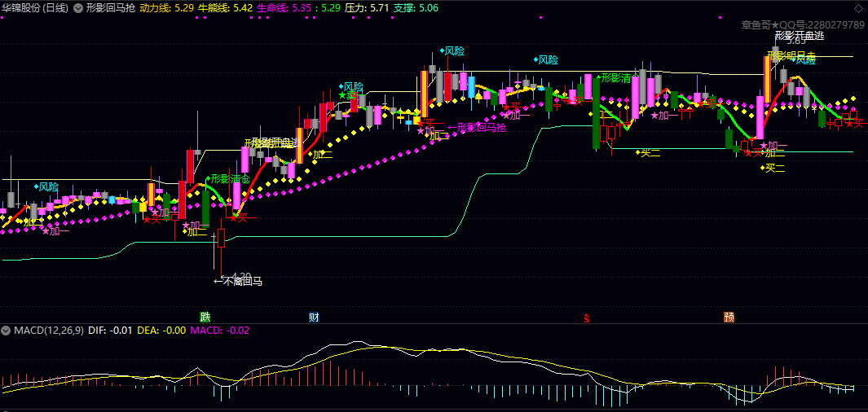Screen dimensions: 868x412
Task: Click the DIF -0.01 value label
Action: tap(108, 331)
